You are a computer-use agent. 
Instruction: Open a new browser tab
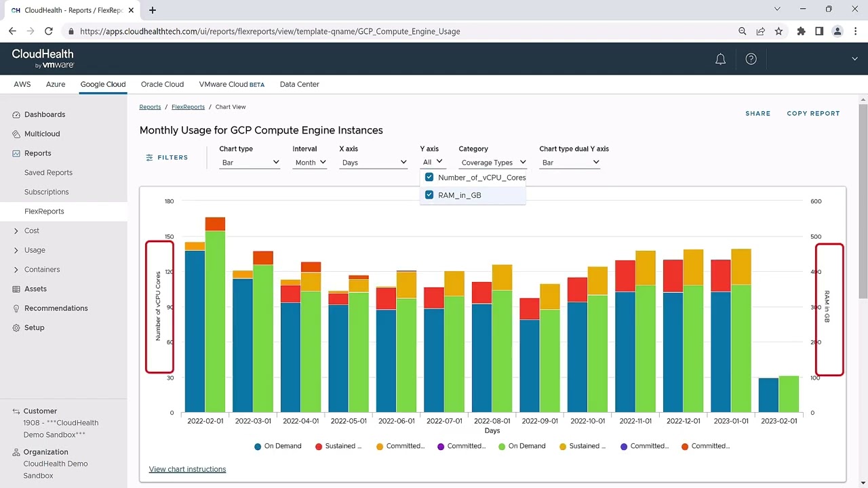pos(153,10)
